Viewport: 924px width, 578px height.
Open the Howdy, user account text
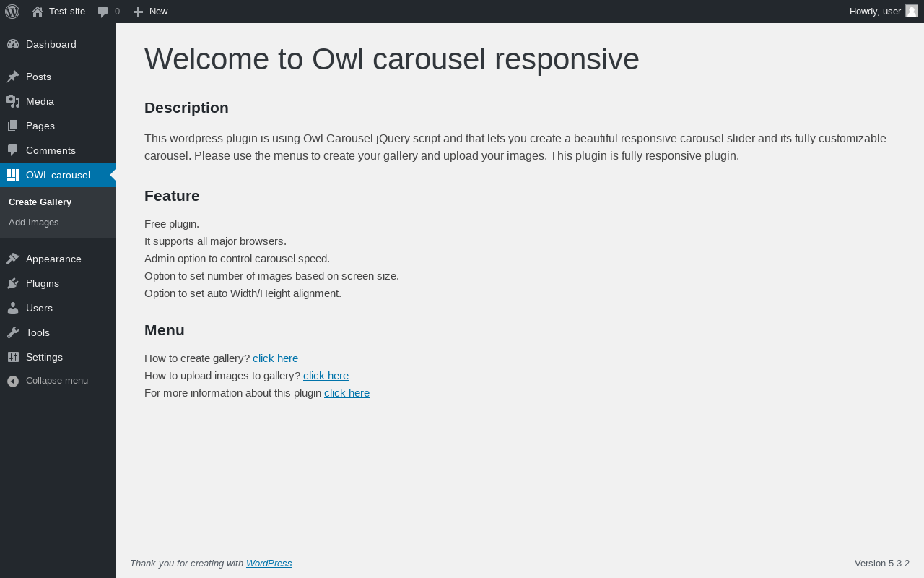875,12
